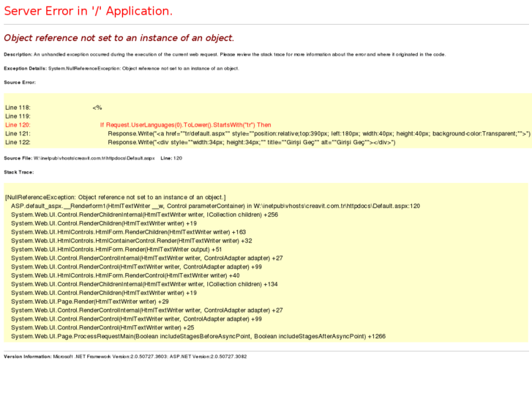Click the 'HtmlForm.RenderControl' +40 stack line
The height and width of the screenshot is (399, 532).
click(125, 275)
